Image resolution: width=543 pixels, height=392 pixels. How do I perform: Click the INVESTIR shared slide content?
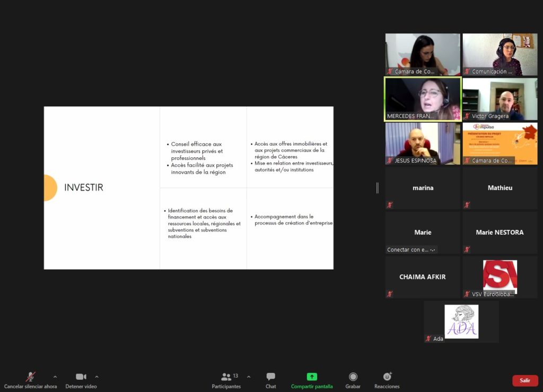188,188
